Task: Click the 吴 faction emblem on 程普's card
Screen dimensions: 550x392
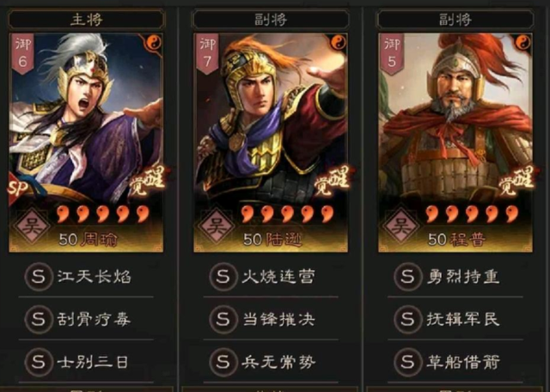Action: coord(401,226)
